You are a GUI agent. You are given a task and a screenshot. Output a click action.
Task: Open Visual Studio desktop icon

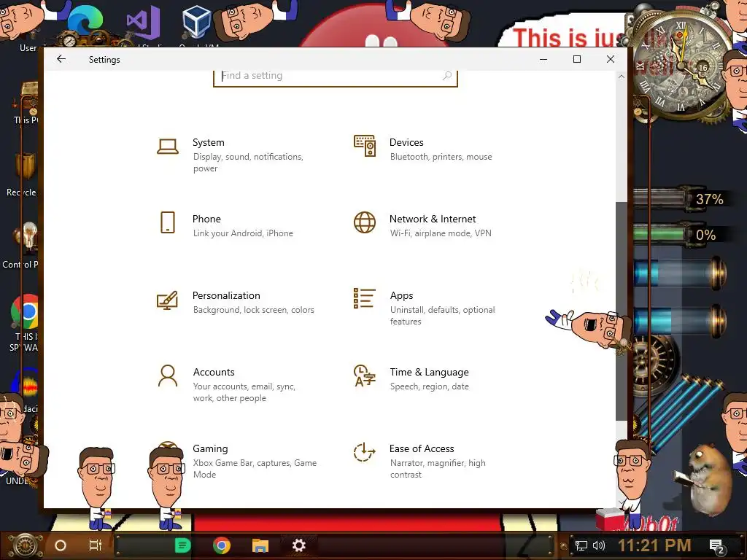(x=143, y=21)
